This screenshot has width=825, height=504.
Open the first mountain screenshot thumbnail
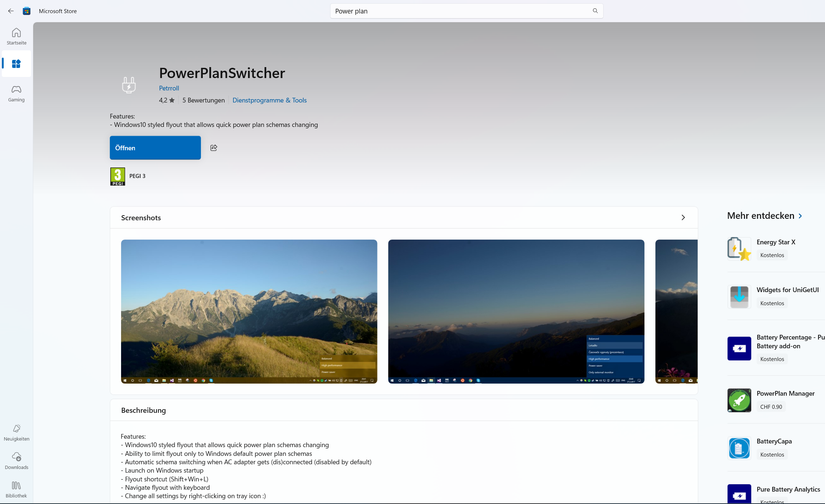tap(249, 311)
